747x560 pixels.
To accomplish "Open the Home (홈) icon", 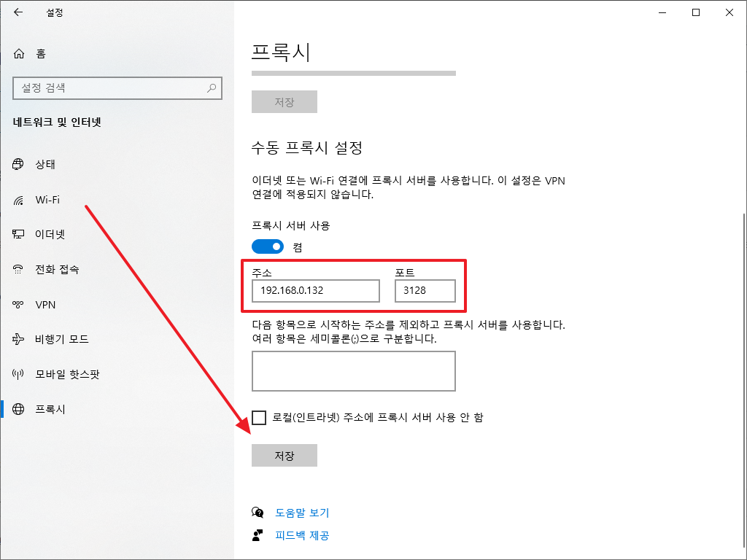I will [x=18, y=53].
